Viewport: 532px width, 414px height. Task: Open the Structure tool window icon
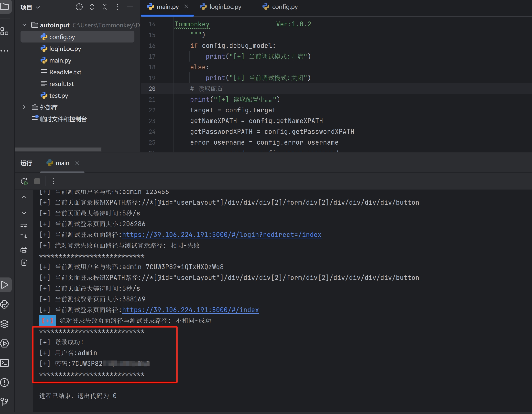click(x=4, y=31)
